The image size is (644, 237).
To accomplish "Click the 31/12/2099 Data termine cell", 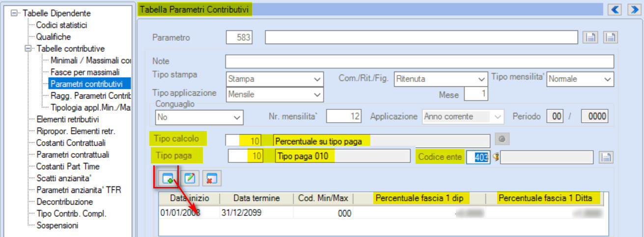I will click(x=256, y=213).
